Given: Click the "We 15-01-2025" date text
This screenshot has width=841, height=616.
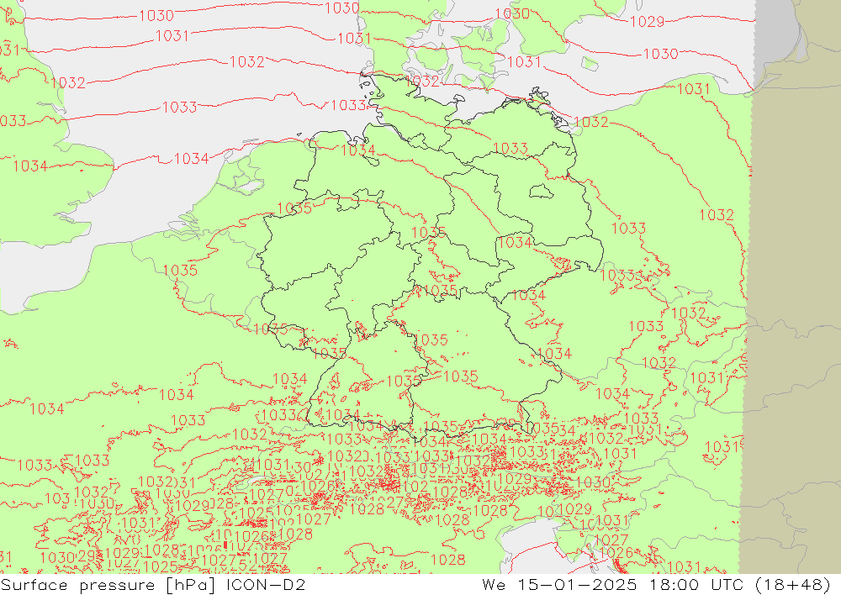Looking at the screenshot, I should pyautogui.click(x=559, y=584).
